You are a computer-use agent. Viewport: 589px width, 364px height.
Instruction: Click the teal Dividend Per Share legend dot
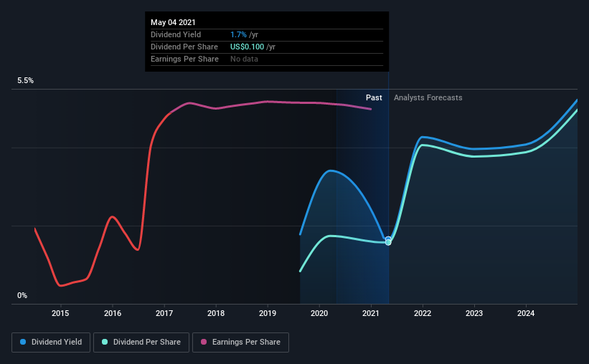point(105,342)
